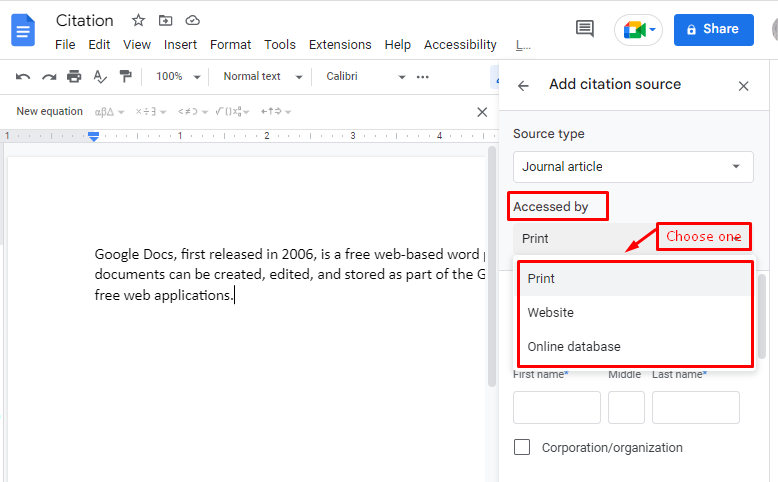The image size is (778, 482).
Task: Click the blue indent marker on ruler
Action: (x=93, y=136)
